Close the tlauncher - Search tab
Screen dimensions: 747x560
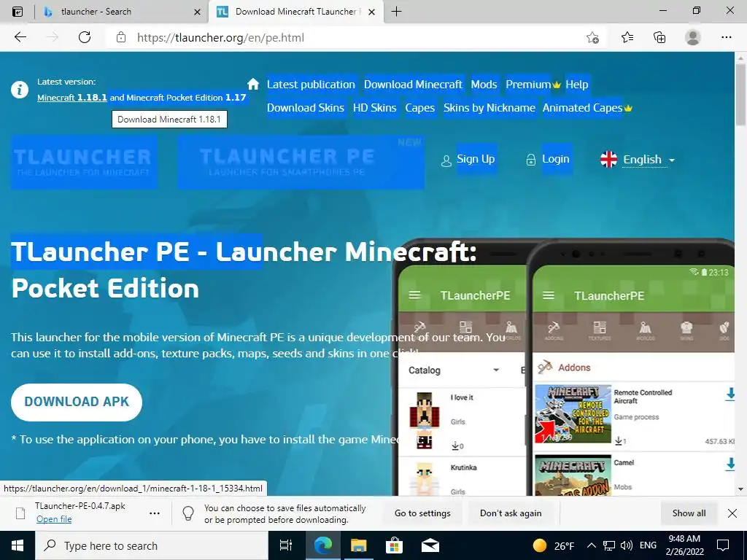197,12
